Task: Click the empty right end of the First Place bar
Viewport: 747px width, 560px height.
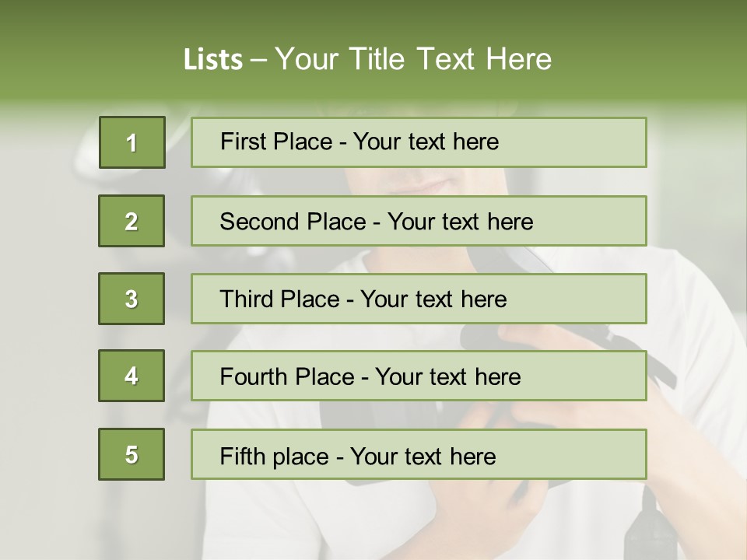Action: (591, 142)
